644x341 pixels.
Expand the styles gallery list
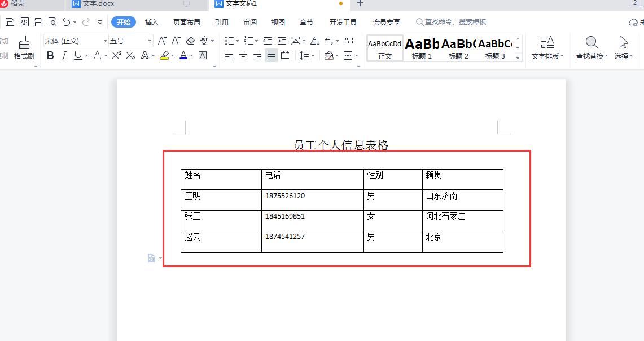click(518, 57)
